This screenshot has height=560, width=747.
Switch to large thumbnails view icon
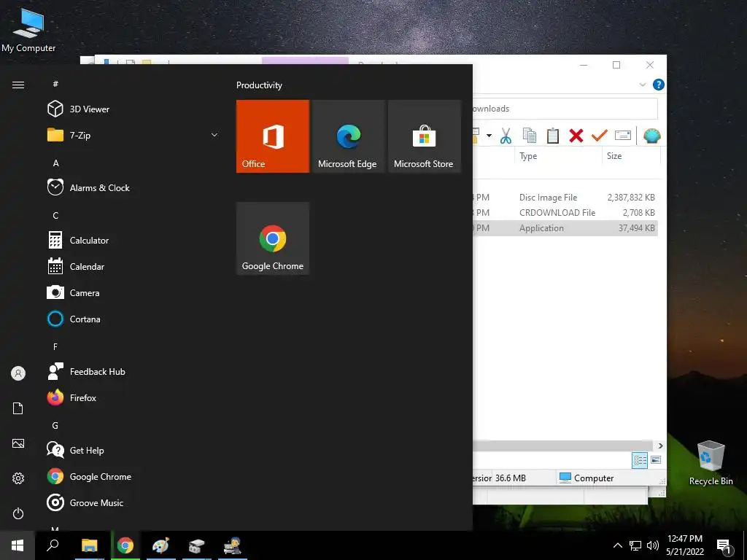[x=656, y=460]
